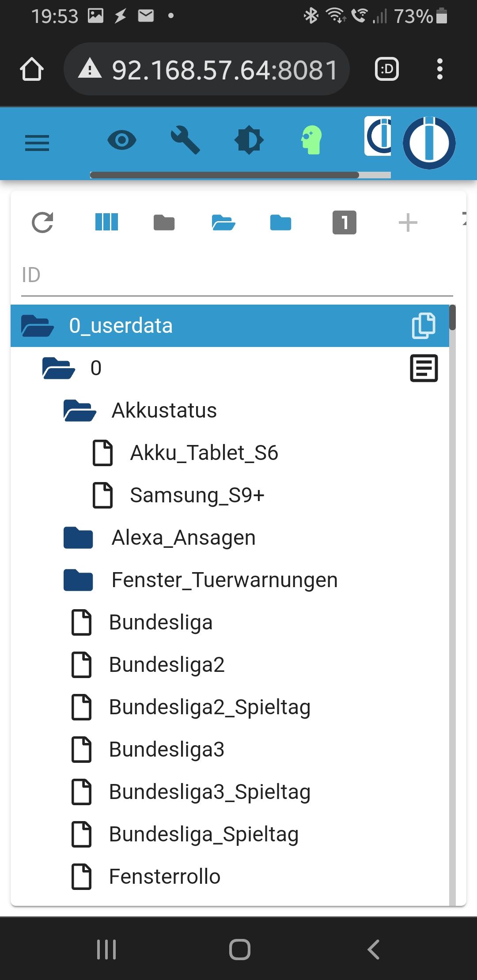477x980 pixels.
Task: Click the round ioBroker logo
Action: coord(429,143)
